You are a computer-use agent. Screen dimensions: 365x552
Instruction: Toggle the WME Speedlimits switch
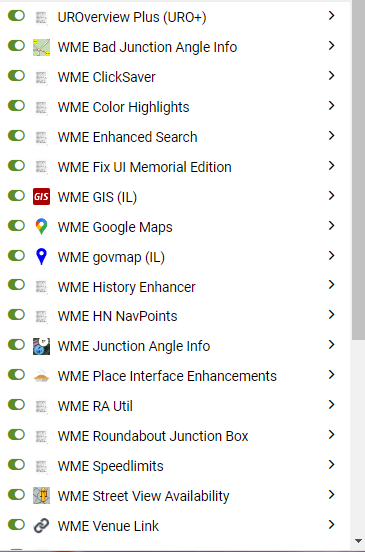16,464
